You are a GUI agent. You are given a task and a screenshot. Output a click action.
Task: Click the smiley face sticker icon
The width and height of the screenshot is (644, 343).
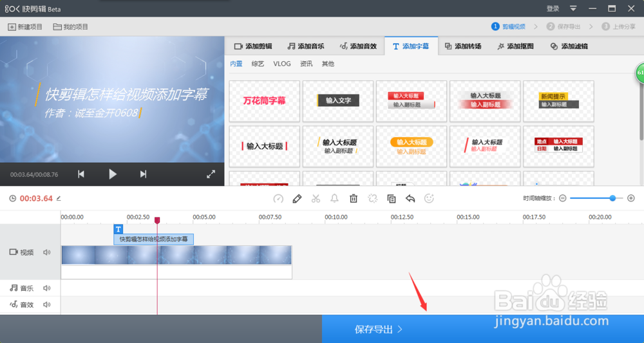click(x=429, y=199)
